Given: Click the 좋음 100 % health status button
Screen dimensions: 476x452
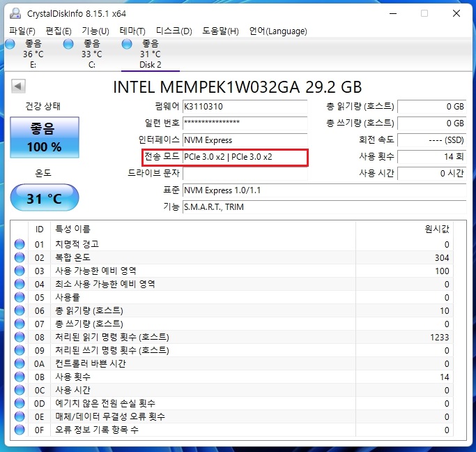Looking at the screenshot, I should coord(45,137).
